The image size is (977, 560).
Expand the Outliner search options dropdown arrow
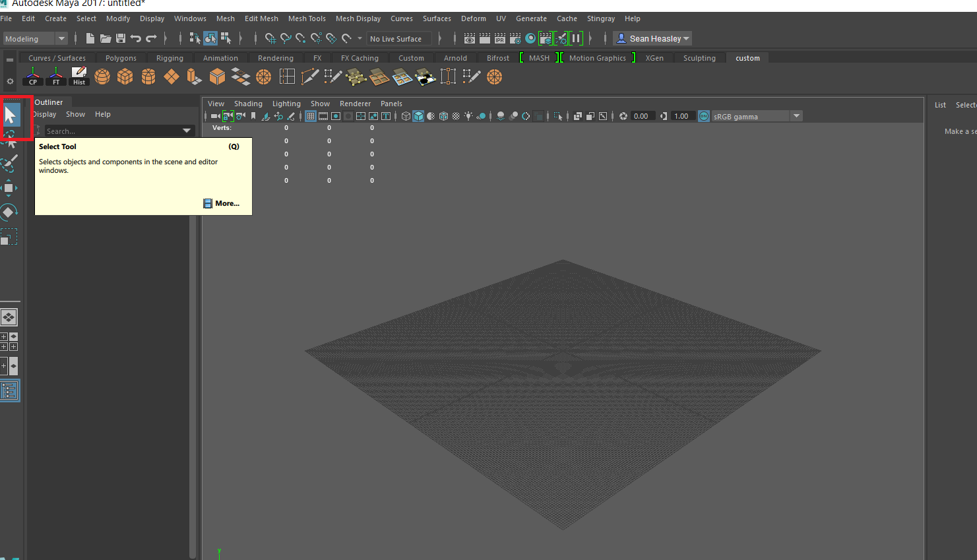[x=187, y=131]
